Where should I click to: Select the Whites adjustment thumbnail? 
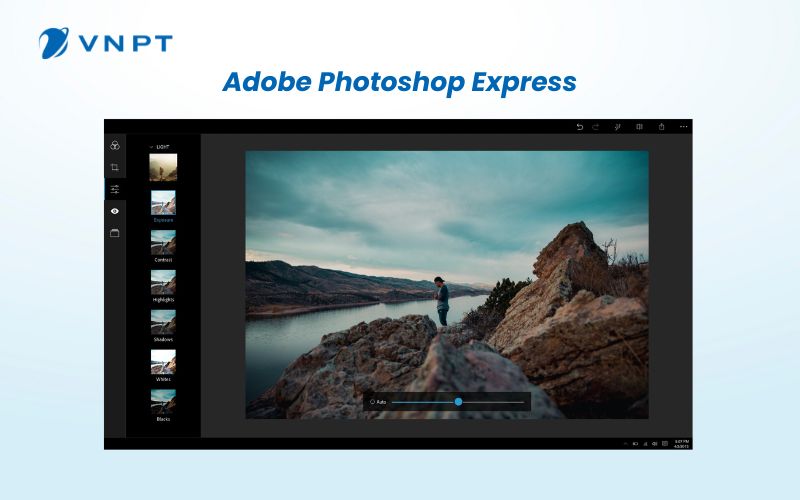click(x=163, y=362)
